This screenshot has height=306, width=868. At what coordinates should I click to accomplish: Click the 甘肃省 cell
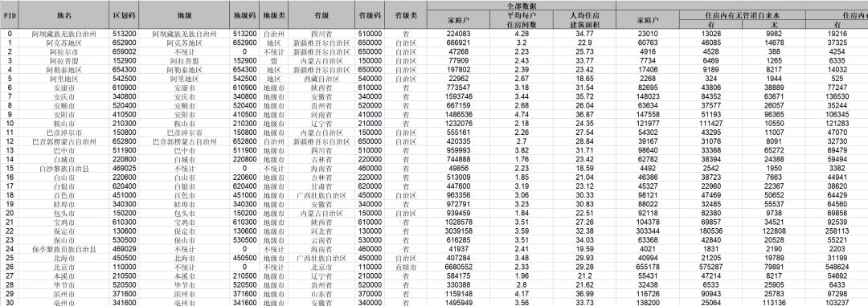coord(321,186)
